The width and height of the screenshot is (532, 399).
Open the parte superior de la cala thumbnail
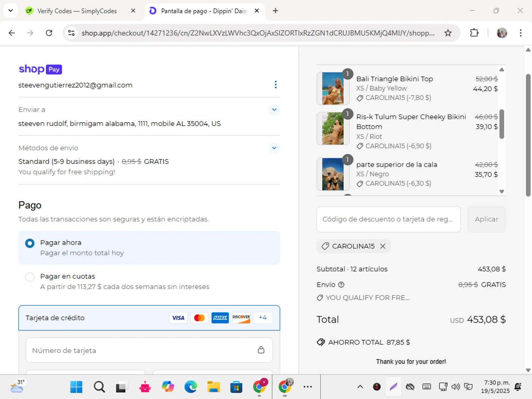click(333, 174)
